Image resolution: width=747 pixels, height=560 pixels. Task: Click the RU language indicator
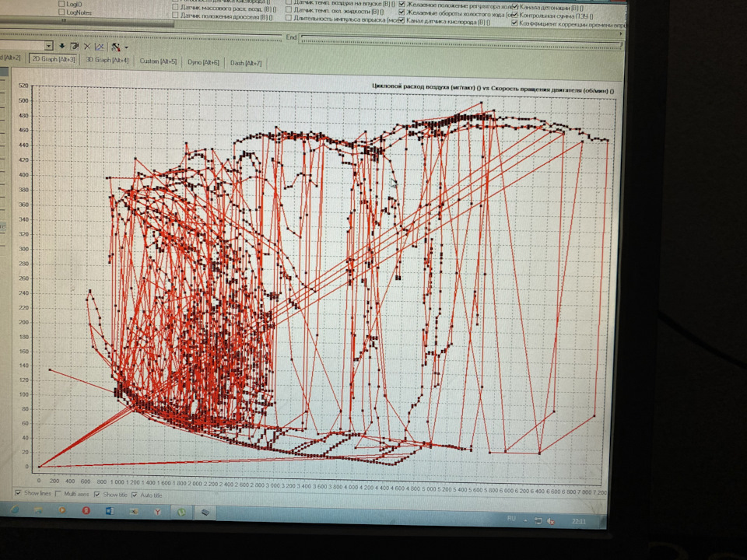[511, 518]
